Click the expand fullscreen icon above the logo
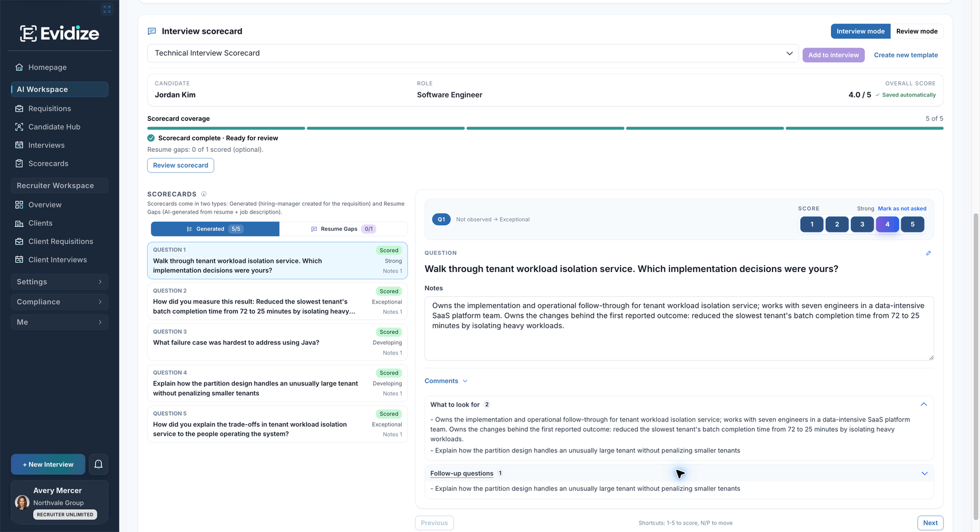This screenshot has width=980, height=532. pos(107,9)
